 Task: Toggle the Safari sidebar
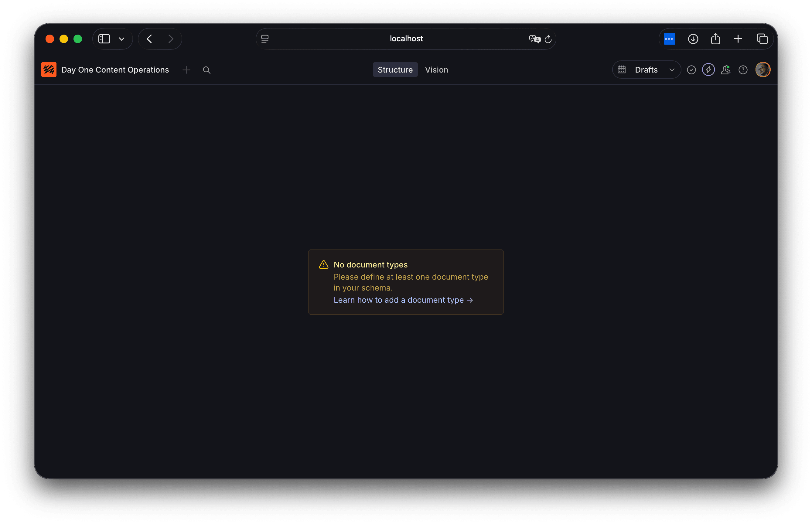[104, 39]
